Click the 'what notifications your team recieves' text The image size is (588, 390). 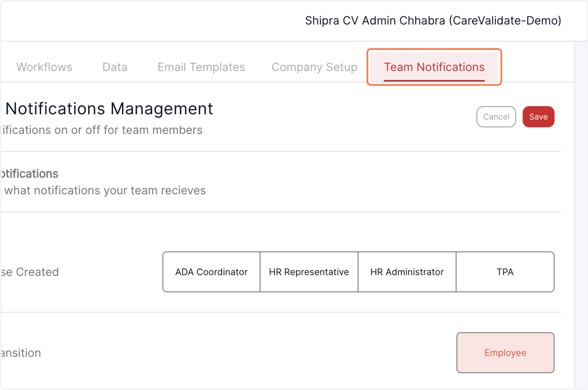(105, 191)
